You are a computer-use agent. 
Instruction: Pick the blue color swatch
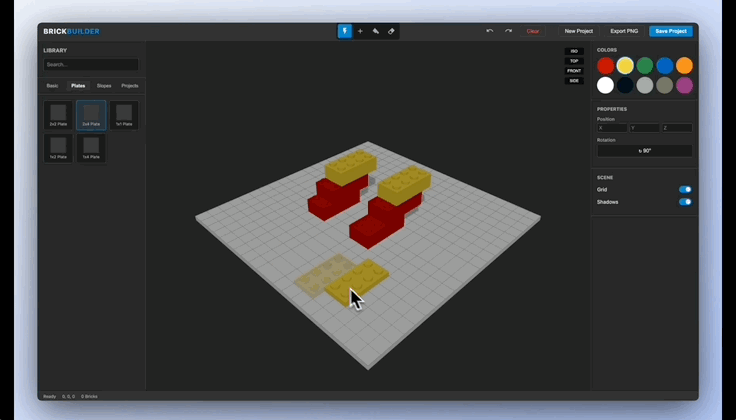pos(664,66)
